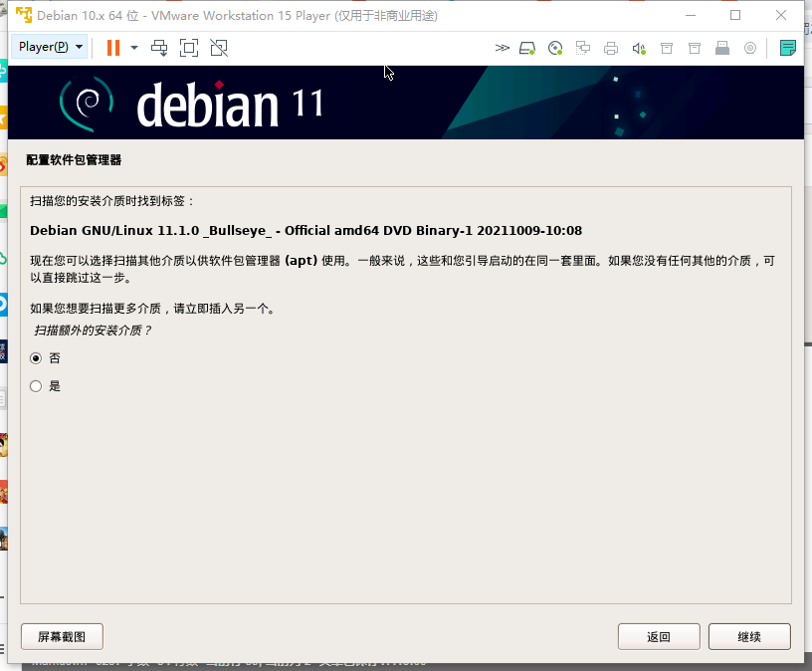
Task: Open the webcam device icon
Action: coord(750,48)
